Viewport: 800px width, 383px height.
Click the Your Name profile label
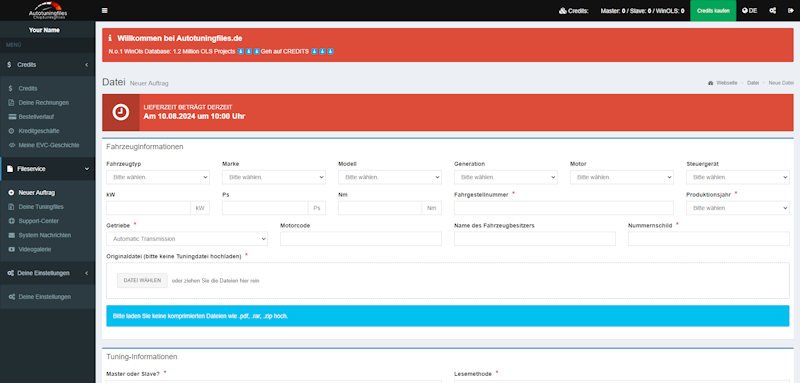coord(44,30)
